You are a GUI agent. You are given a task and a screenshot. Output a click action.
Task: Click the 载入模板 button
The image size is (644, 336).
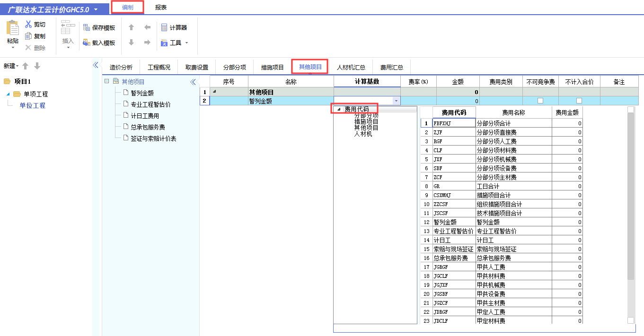100,42
